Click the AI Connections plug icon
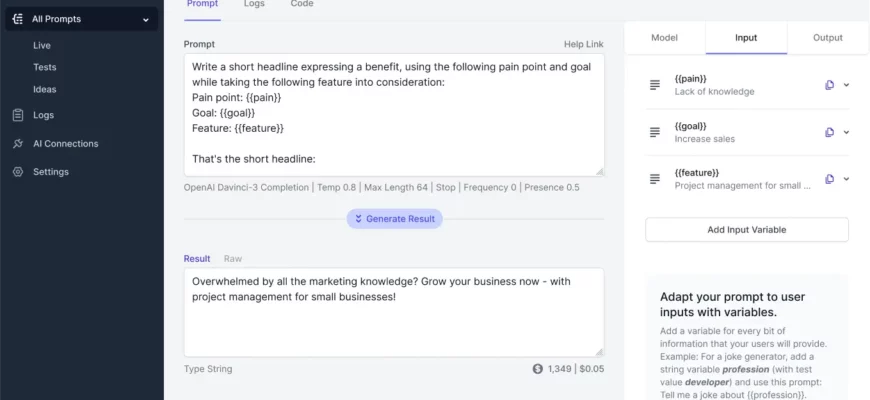Viewport: 870px width, 400px height. (x=18, y=143)
